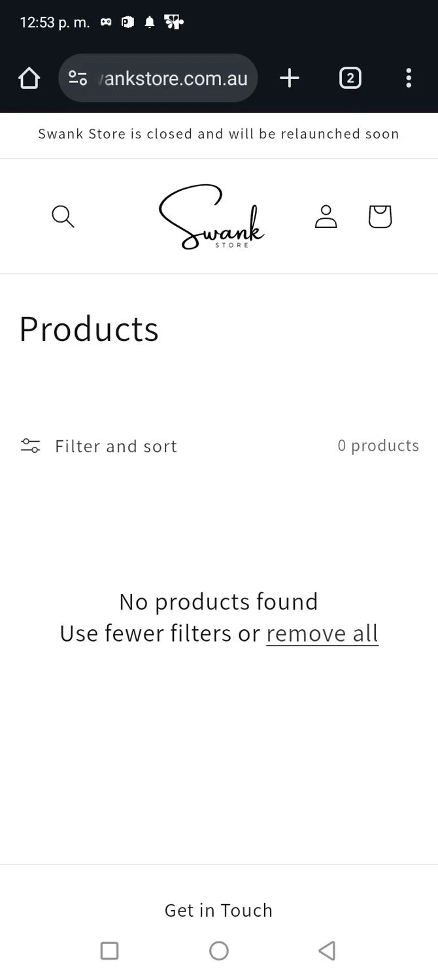Tap the browser home icon
The height and width of the screenshot is (980, 438).
[29, 78]
